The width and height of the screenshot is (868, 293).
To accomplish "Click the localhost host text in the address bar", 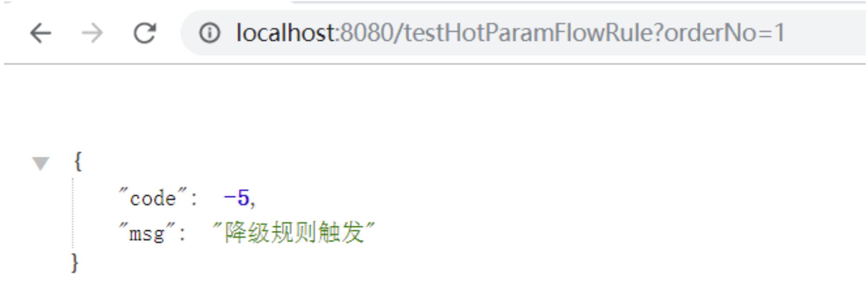I will (286, 33).
